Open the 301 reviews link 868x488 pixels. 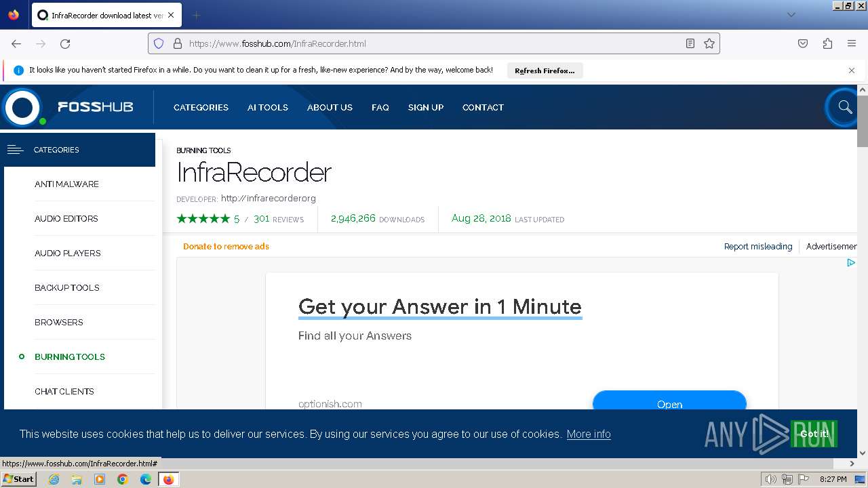(x=279, y=219)
